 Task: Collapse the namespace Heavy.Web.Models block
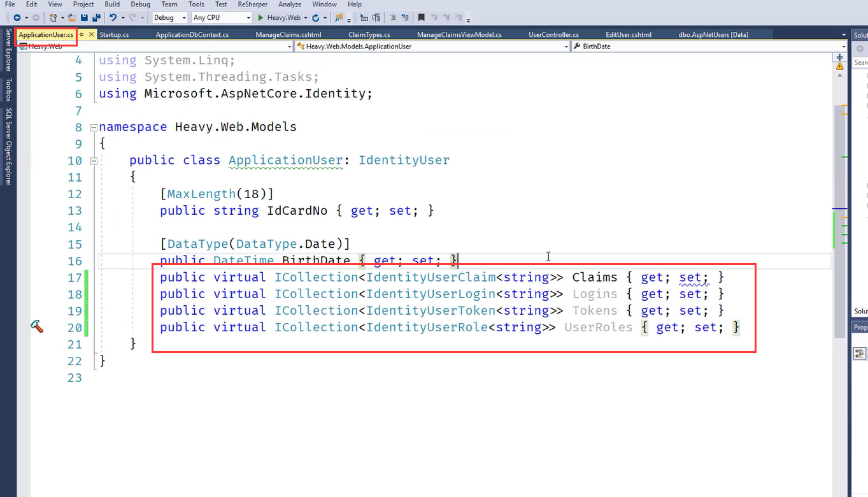(x=94, y=127)
